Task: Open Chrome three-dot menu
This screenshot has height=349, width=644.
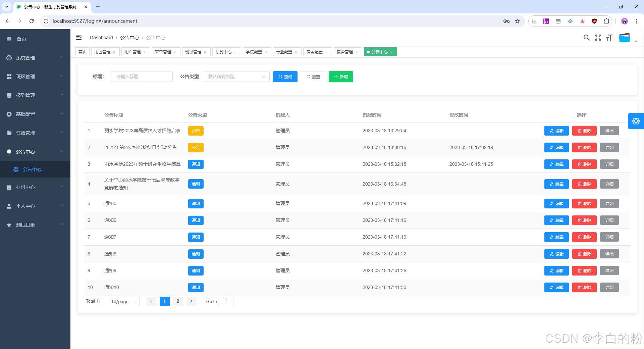Action: (x=636, y=21)
